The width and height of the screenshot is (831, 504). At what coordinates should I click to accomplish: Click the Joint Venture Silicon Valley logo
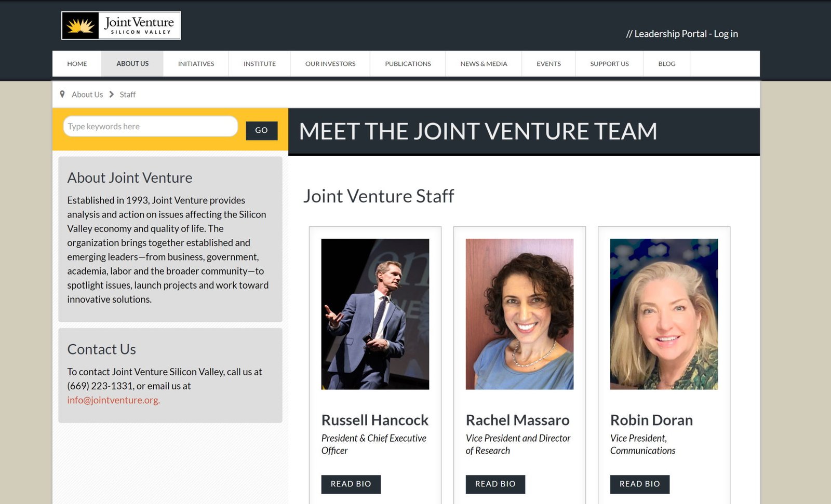(121, 25)
